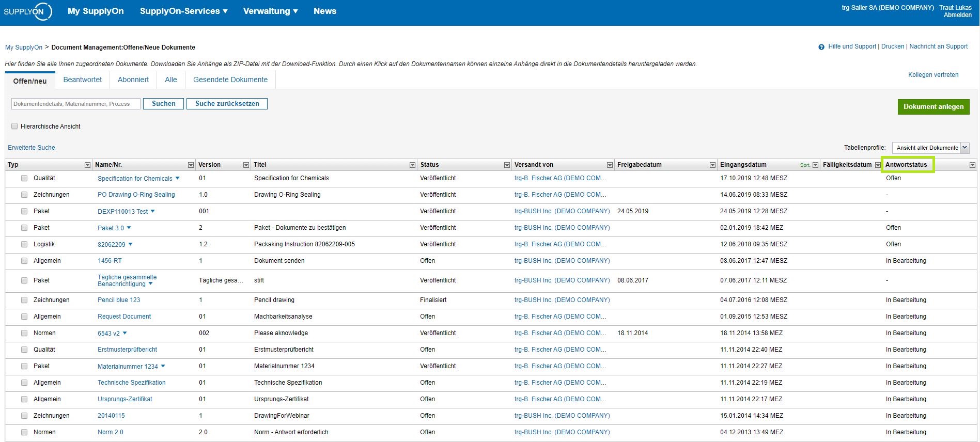
Task: Open the Eingangsdatum column menu arrow
Action: coord(816,165)
